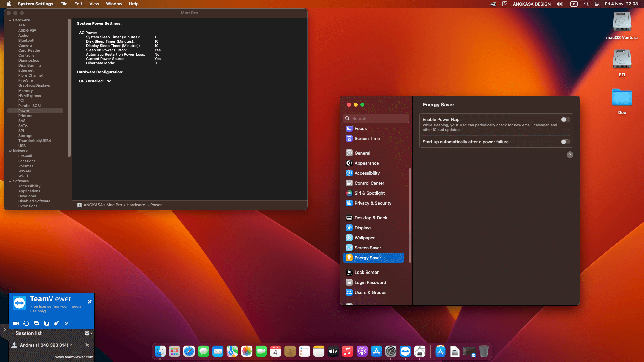
Task: Open the sound volume menu bar icon
Action: [559, 4]
